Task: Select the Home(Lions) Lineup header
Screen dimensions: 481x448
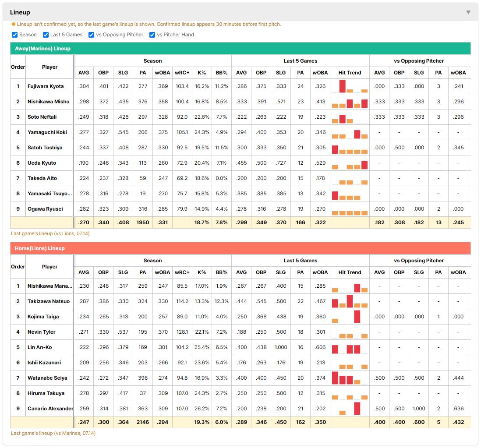Action: tap(240, 248)
